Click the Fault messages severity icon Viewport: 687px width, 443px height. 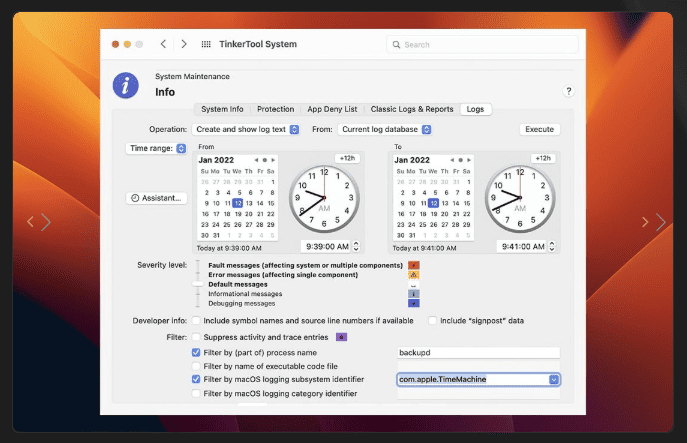pos(414,265)
